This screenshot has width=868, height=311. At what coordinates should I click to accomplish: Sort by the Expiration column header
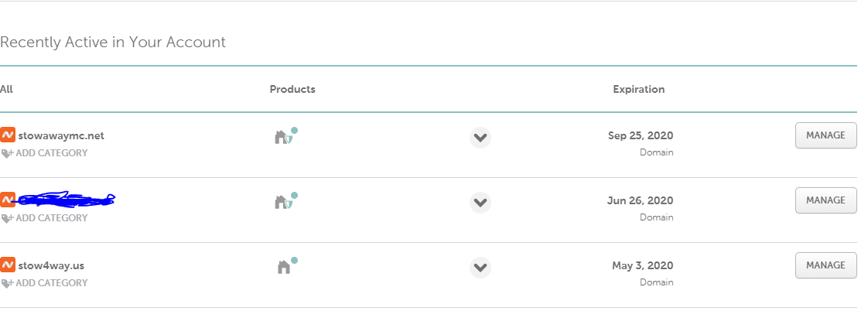(639, 89)
